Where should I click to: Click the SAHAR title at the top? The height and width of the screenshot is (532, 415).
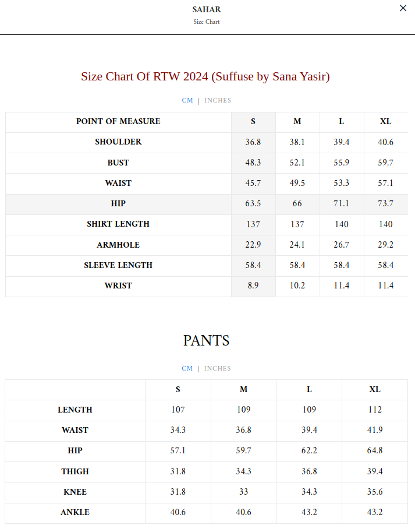coord(207,9)
